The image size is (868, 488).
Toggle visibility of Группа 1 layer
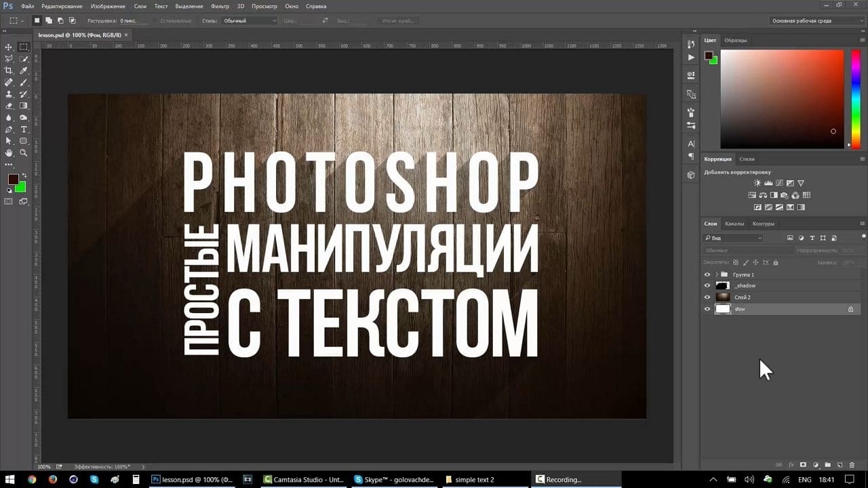(x=707, y=274)
